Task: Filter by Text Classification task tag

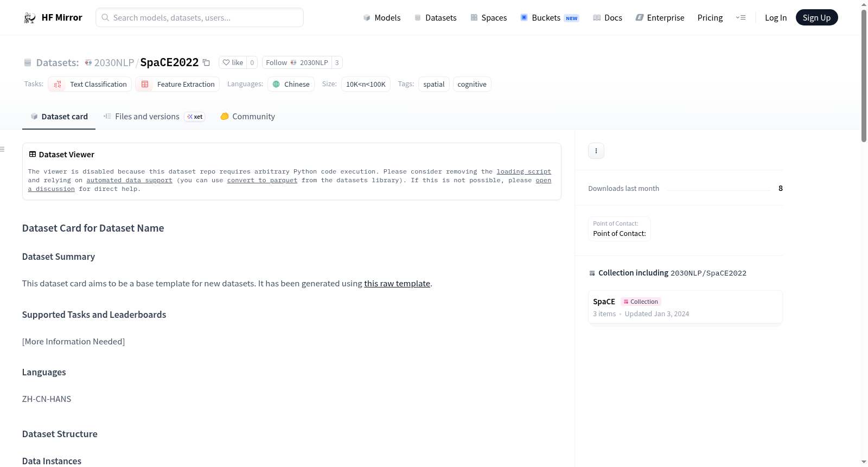Action: (x=90, y=84)
